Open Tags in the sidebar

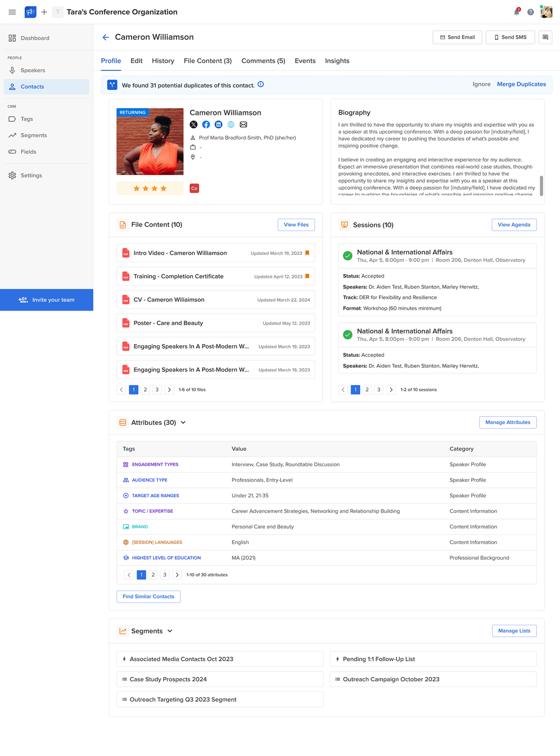click(x=47, y=119)
